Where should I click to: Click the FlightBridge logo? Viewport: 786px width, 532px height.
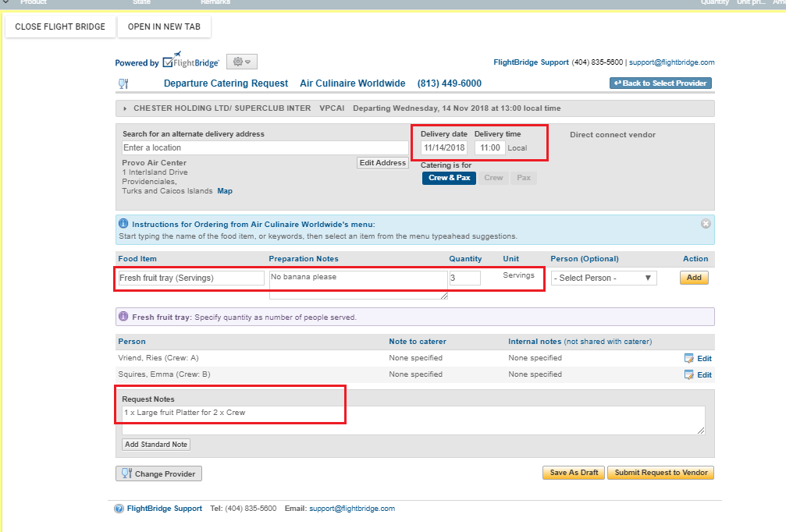(191, 60)
